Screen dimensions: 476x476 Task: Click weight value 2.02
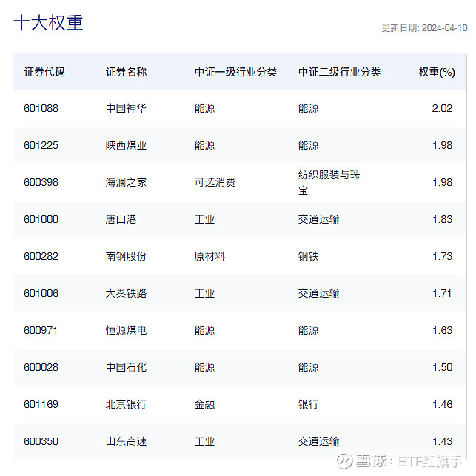[x=442, y=108]
